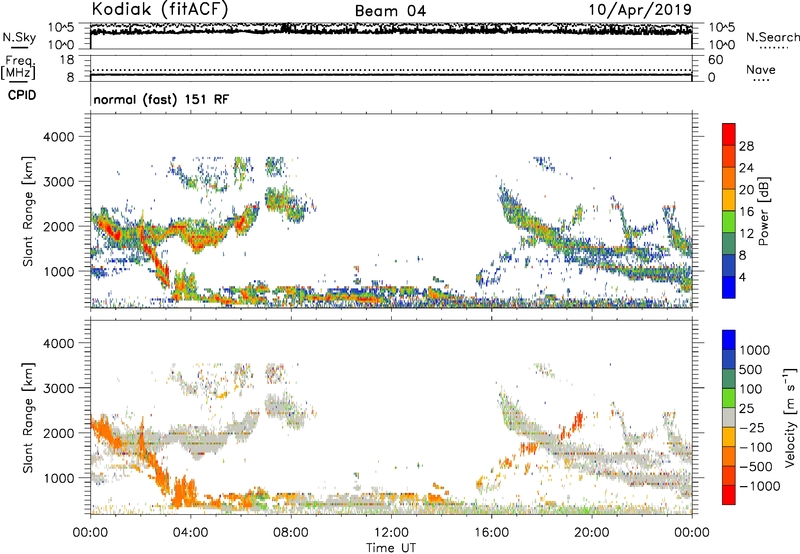Click the gray segment of velocity color bar
Viewport: 800px width, 554px height.
[729, 418]
